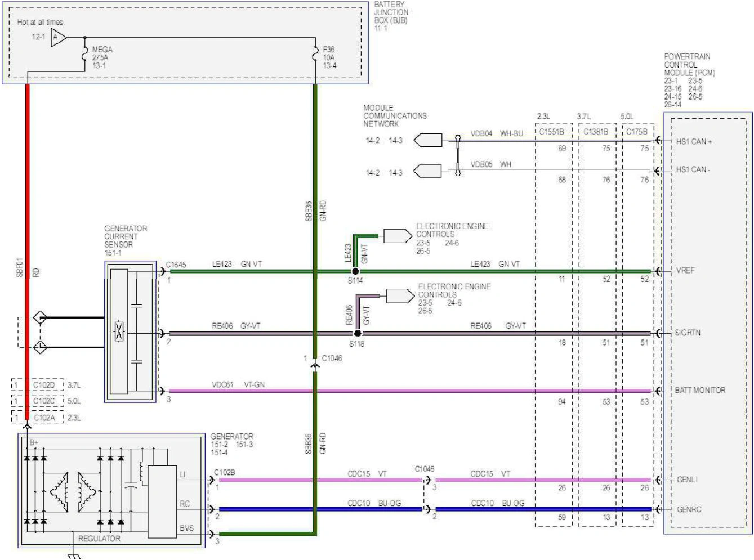Click the off-page arrow on the VDB04 WH-BU wire

(428, 140)
